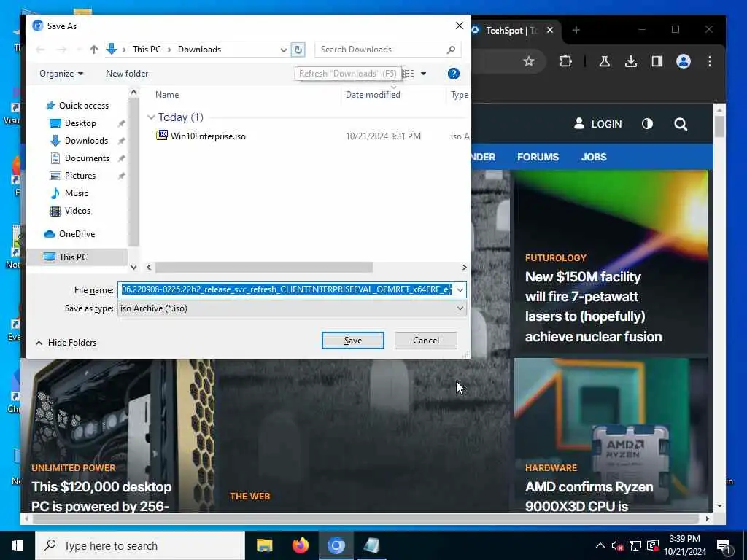
Task: Open File Explorer from the taskbar
Action: click(x=264, y=545)
